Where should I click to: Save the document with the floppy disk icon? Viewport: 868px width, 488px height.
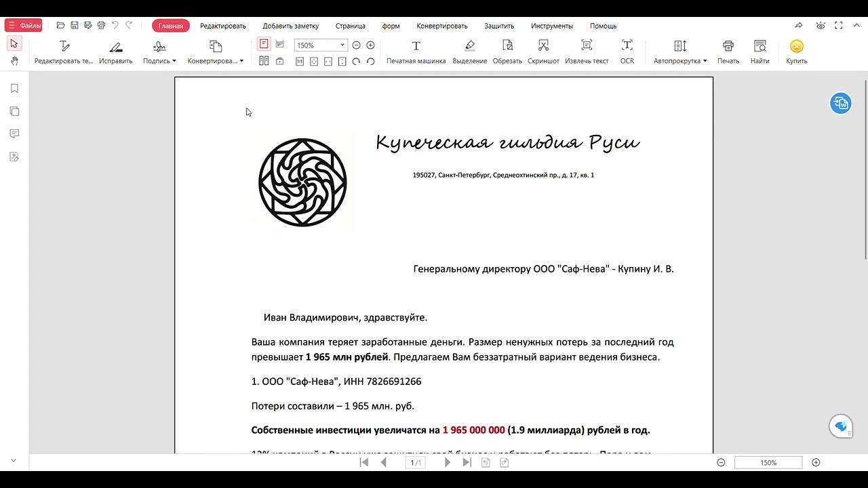pos(74,26)
